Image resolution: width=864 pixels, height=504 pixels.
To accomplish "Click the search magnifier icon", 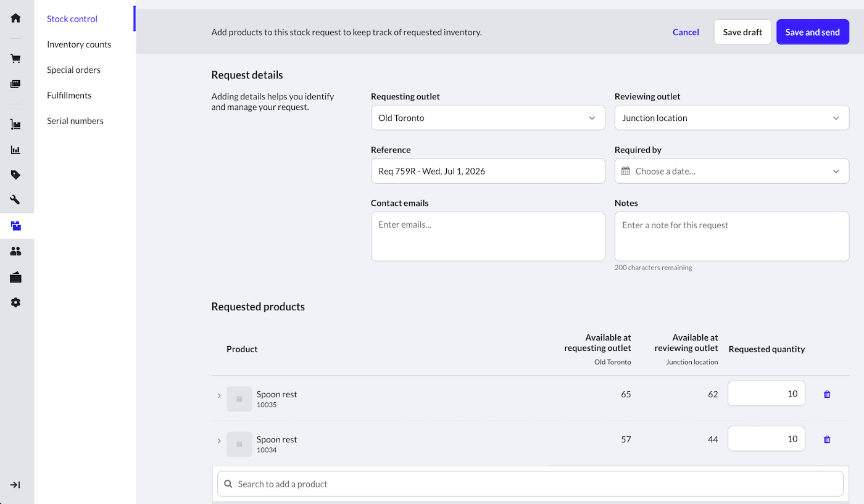I will [x=228, y=484].
